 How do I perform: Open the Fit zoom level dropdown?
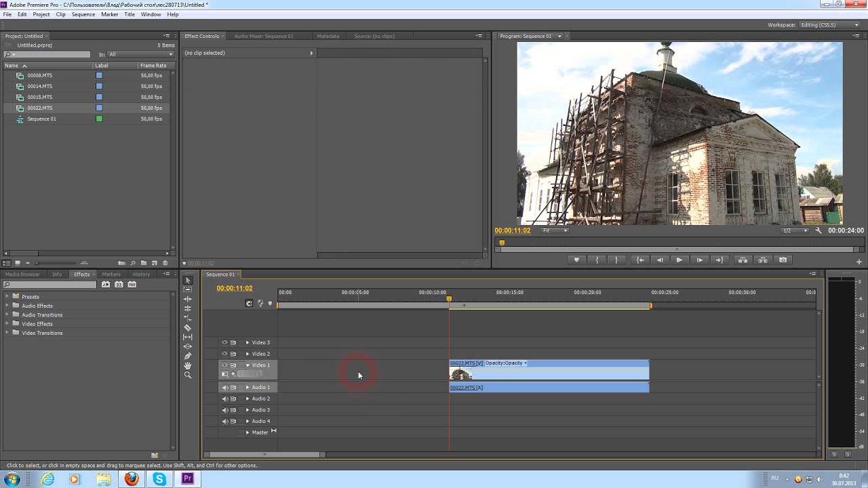[554, 230]
